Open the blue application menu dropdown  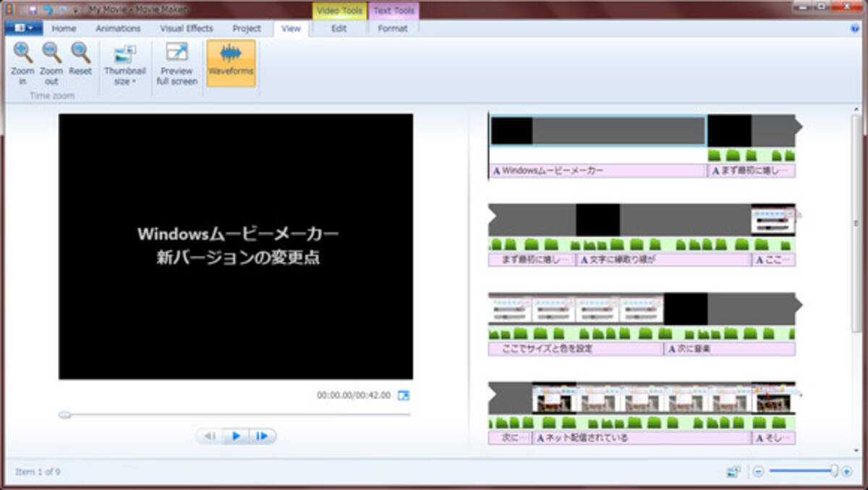coord(24,29)
